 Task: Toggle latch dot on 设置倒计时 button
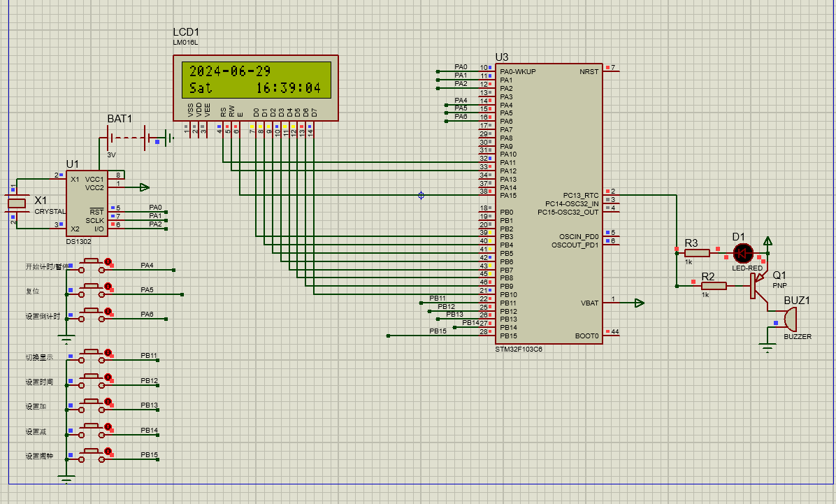[x=108, y=311]
